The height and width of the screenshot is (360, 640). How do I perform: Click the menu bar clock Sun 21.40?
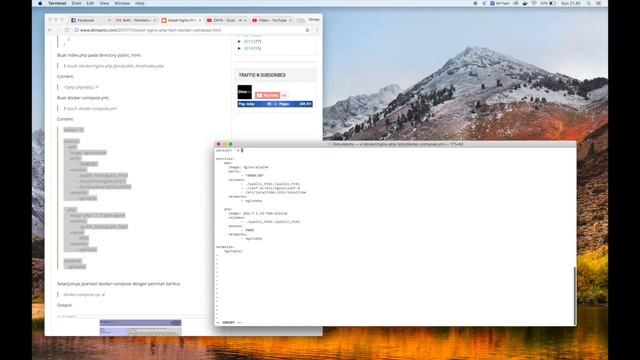[571, 3]
